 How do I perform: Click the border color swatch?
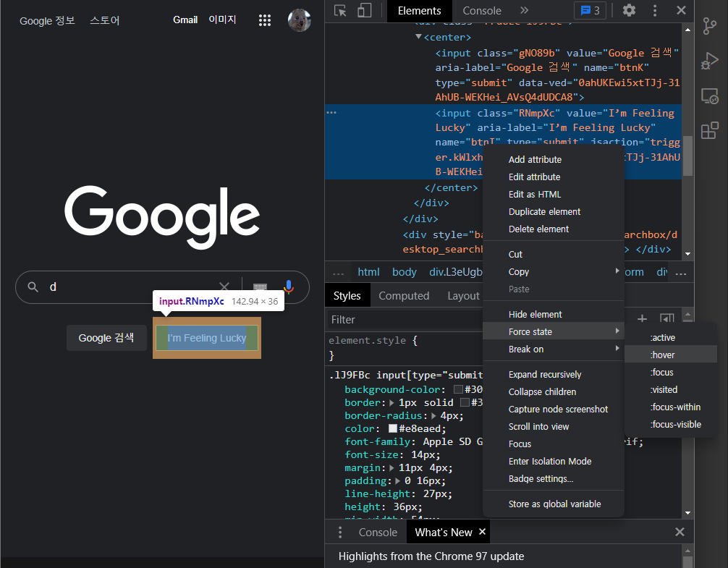pos(465,402)
